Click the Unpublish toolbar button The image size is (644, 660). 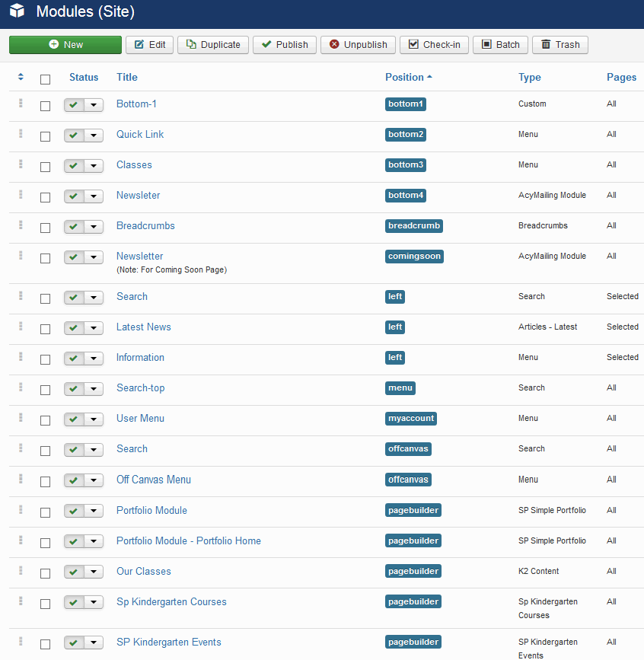pos(357,45)
